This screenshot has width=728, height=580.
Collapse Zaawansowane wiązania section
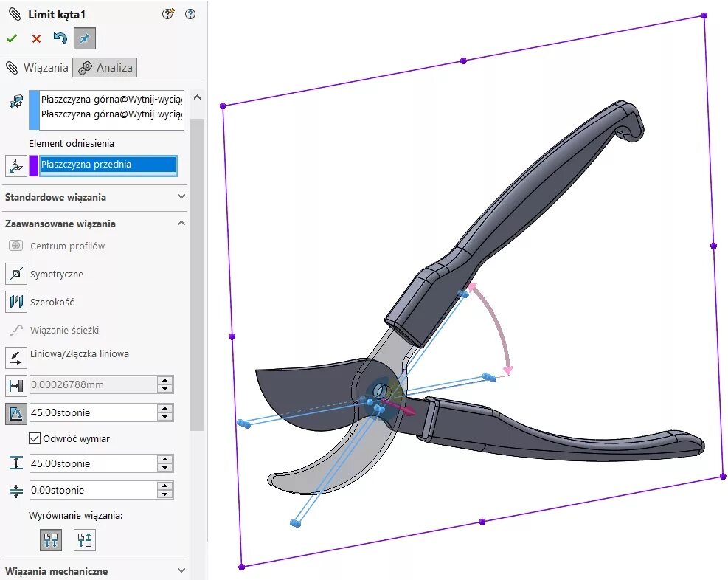click(94, 224)
